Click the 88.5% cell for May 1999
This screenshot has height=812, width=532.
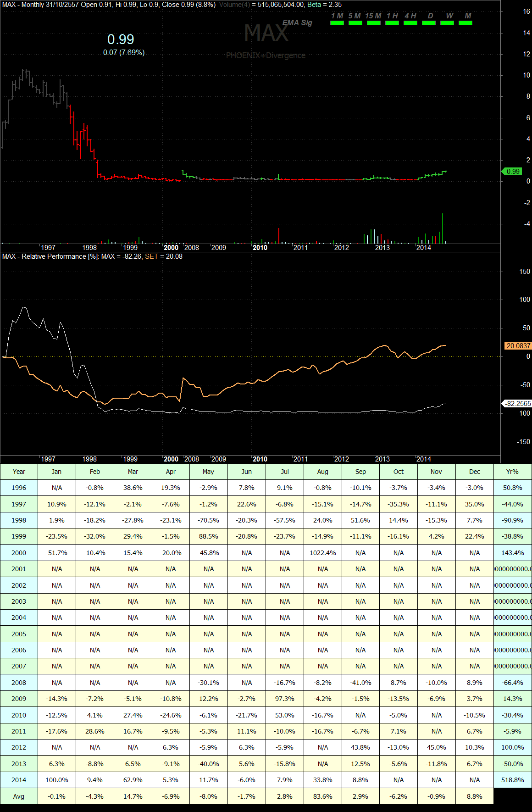pyautogui.click(x=209, y=536)
